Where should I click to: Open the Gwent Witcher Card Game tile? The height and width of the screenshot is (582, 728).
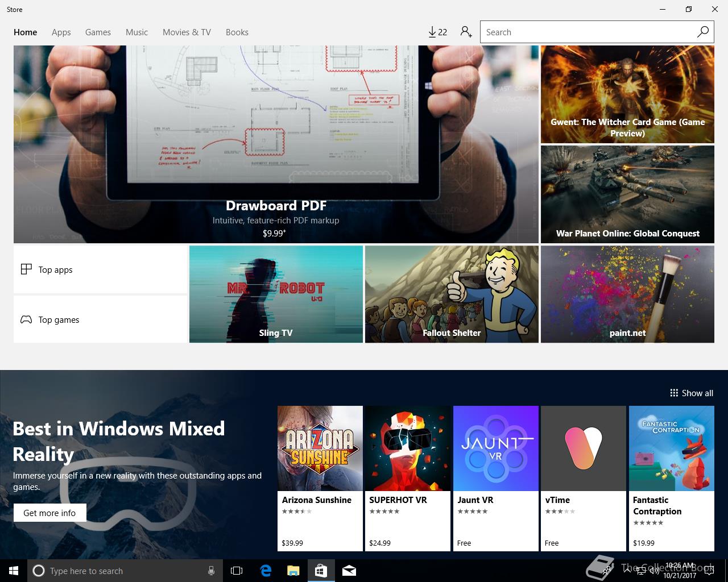pyautogui.click(x=627, y=94)
